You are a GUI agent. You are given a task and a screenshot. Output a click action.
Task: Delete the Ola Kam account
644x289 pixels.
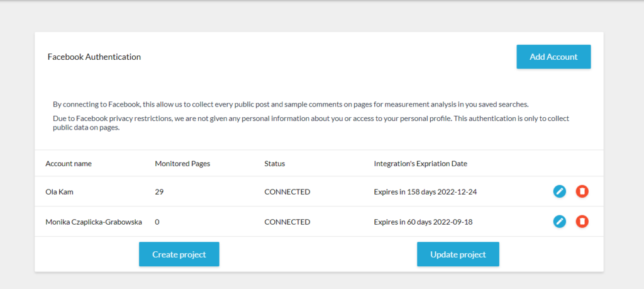(582, 191)
